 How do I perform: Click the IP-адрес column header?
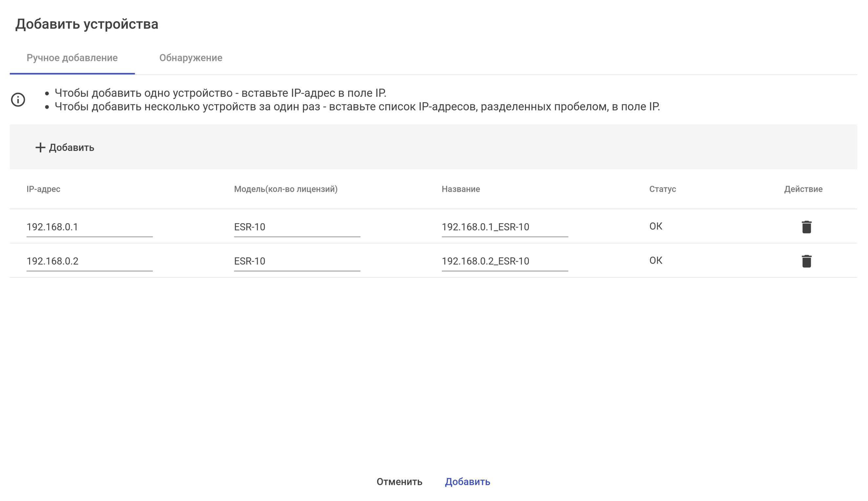[43, 189]
